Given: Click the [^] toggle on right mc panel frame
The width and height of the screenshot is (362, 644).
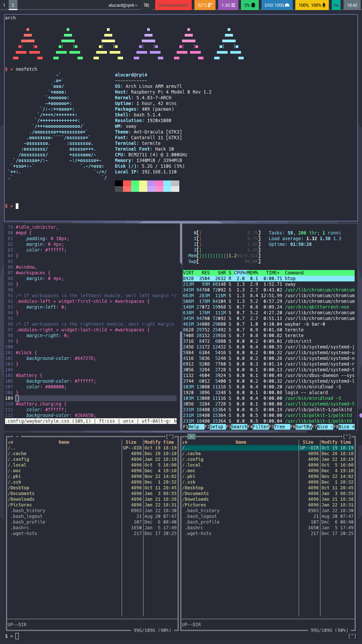Looking at the screenshot, I should tap(347, 436).
